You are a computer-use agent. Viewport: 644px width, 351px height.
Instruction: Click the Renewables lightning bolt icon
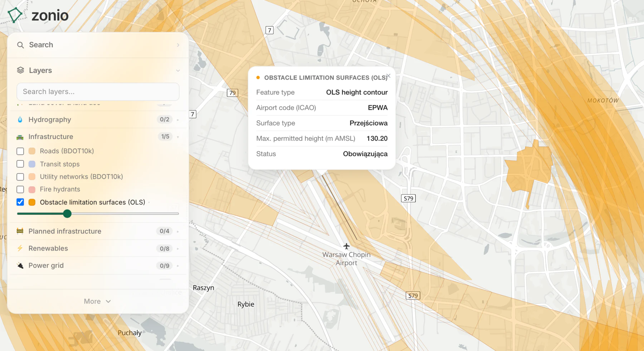pos(20,248)
